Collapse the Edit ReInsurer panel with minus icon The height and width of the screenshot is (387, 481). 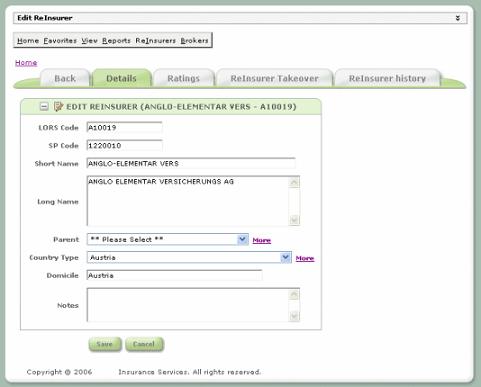point(44,107)
